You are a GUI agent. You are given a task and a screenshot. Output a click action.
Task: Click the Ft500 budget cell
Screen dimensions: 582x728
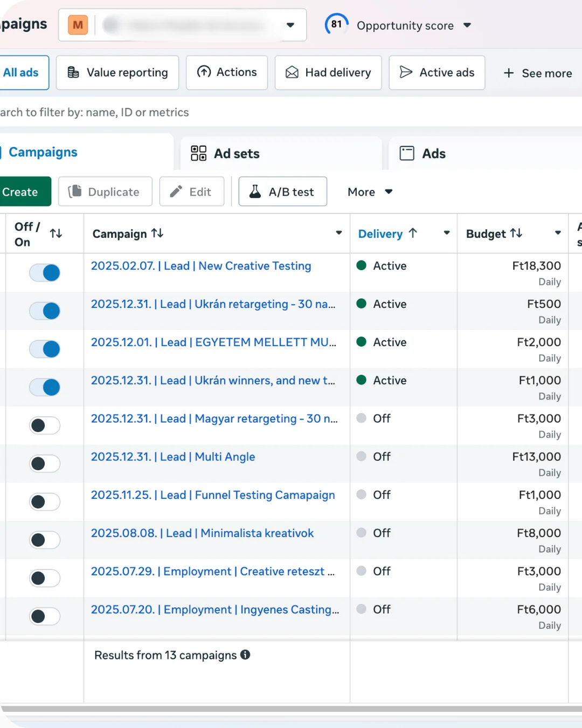tap(512, 311)
